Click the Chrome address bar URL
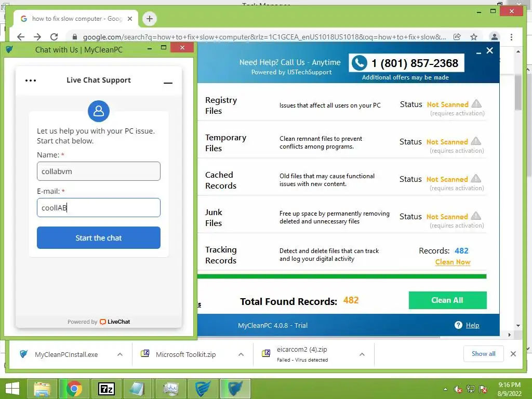 click(x=264, y=37)
